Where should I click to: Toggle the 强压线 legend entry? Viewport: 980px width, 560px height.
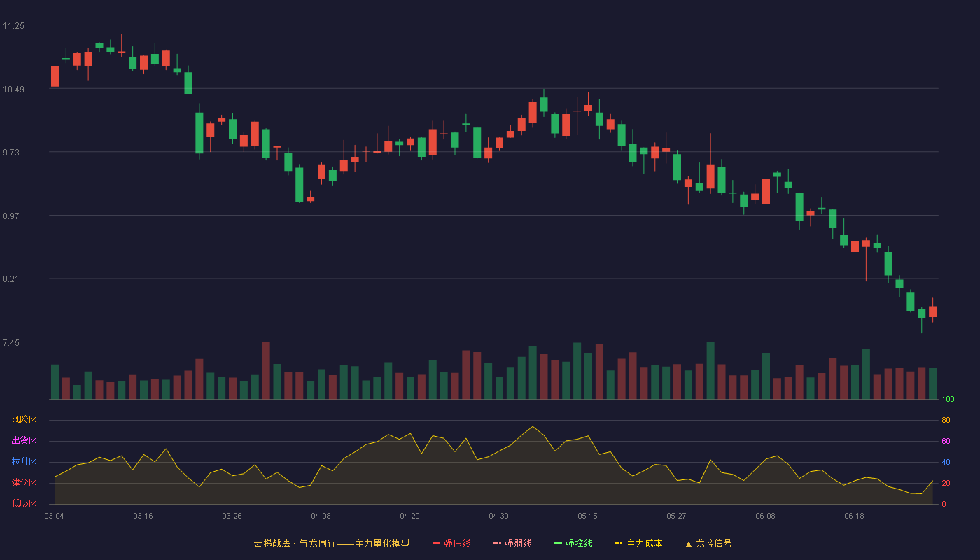[x=451, y=543]
